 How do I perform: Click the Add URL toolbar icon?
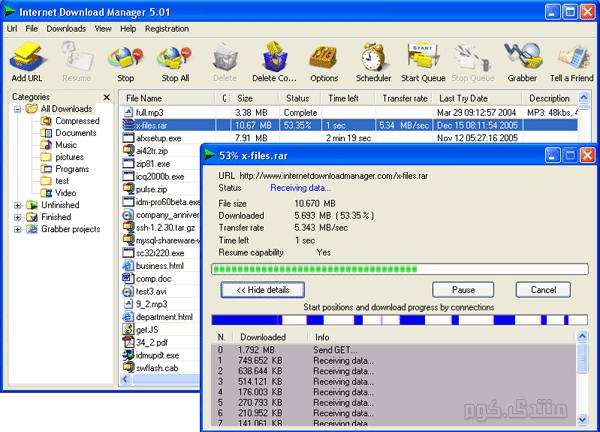click(x=26, y=58)
